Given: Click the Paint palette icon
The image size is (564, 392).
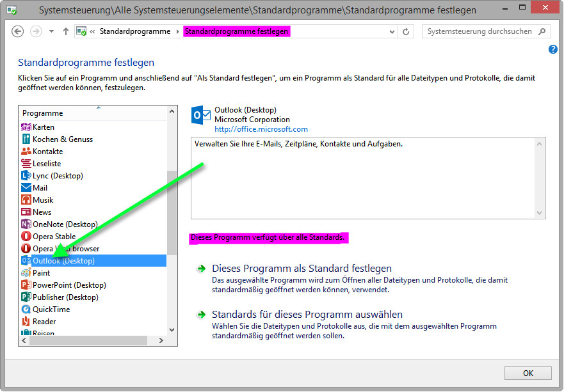Looking at the screenshot, I should click(x=26, y=272).
